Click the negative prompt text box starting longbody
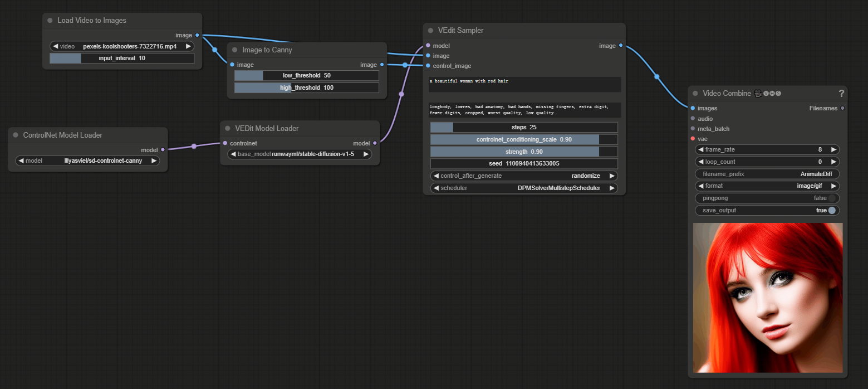868x389 pixels. pos(524,110)
